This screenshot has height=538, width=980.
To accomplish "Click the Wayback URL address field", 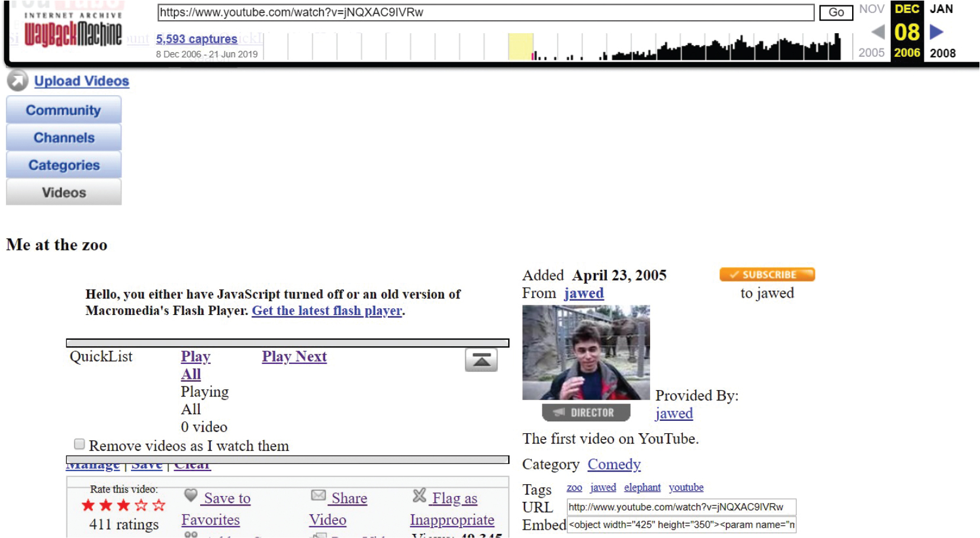I will (486, 12).
